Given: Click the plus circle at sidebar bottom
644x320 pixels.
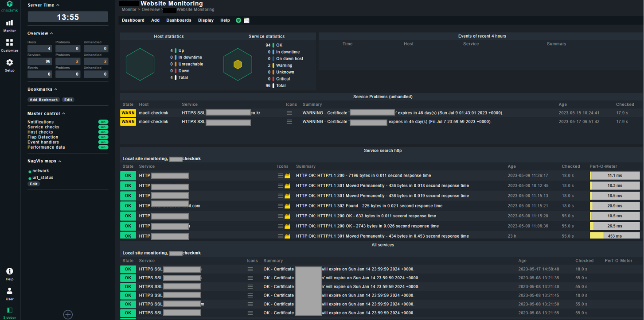Looking at the screenshot, I should click(x=67, y=314).
